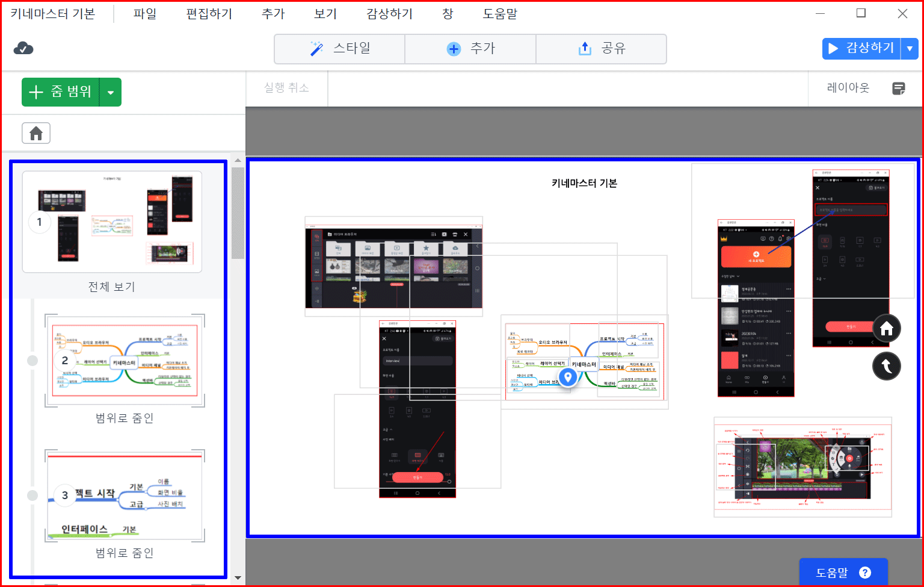Open the 추가 insert toolbar button
Image resolution: width=924 pixels, height=587 pixels.
tap(470, 49)
